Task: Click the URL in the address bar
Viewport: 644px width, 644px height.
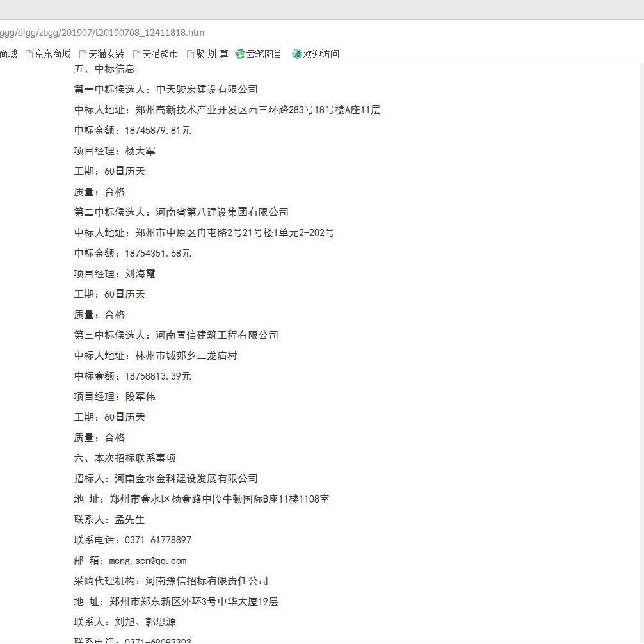Action: pyautogui.click(x=102, y=33)
